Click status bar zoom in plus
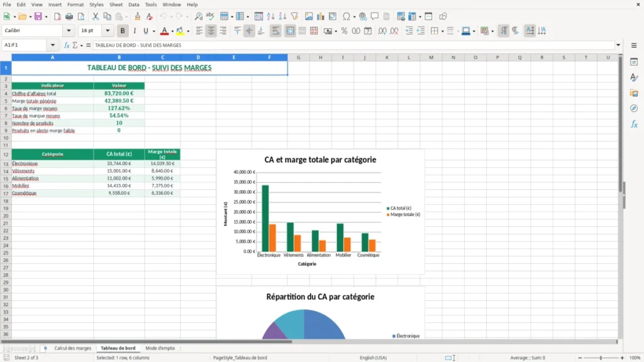The height and width of the screenshot is (362, 644). [622, 358]
